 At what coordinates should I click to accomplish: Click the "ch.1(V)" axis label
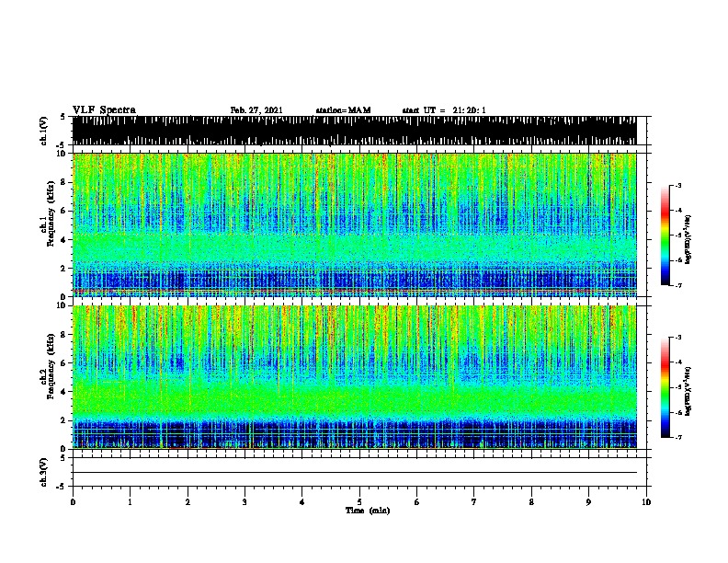coord(44,131)
